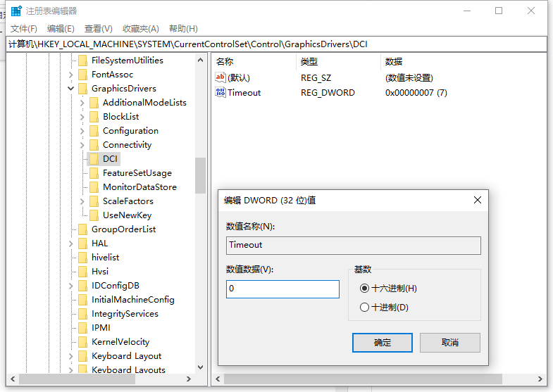Viewport: 553px width, 392px height.
Task: Click the 数值数据 value input field
Action: [x=282, y=289]
